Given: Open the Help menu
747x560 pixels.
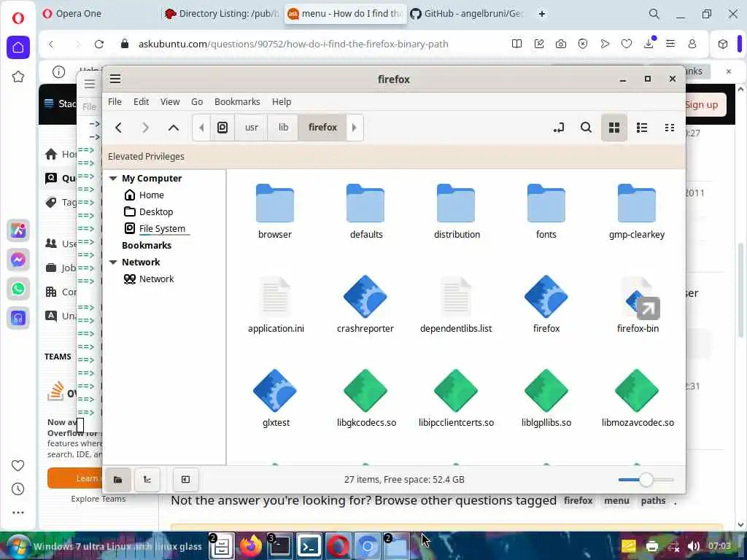Looking at the screenshot, I should tap(282, 101).
